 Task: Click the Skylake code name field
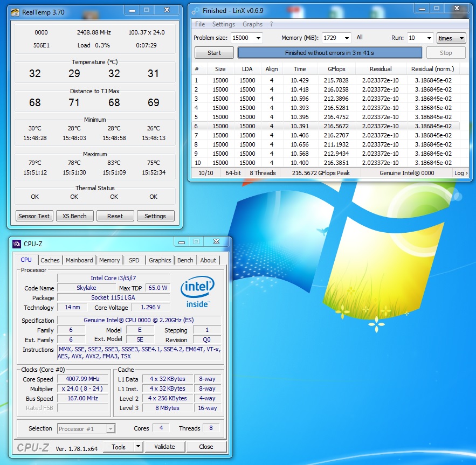[86, 288]
